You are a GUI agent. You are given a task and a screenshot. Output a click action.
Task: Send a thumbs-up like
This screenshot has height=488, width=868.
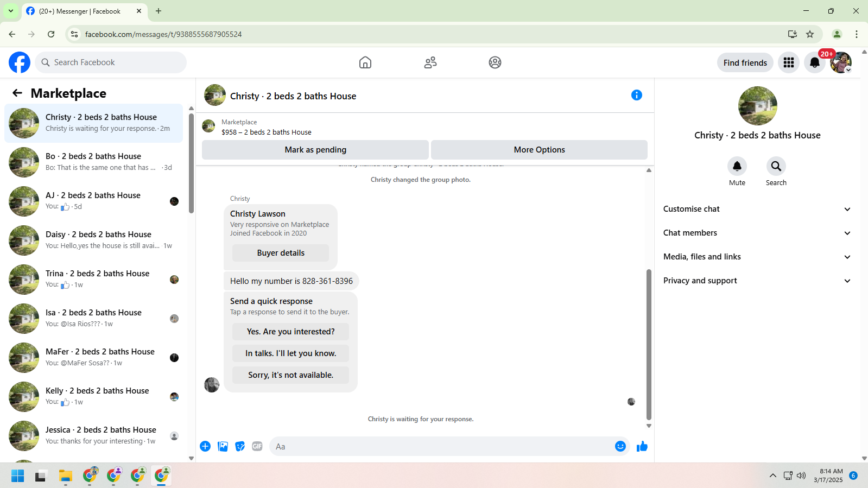(642, 446)
